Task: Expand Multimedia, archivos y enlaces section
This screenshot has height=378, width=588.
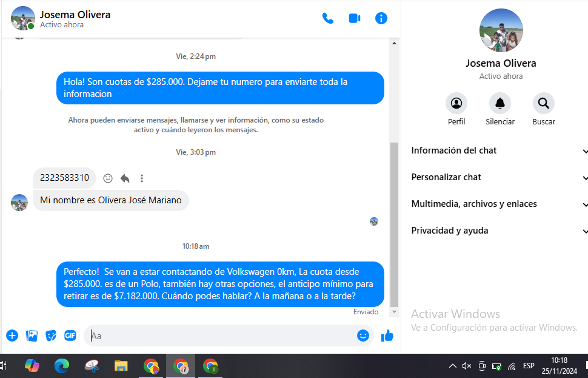Action: point(499,204)
